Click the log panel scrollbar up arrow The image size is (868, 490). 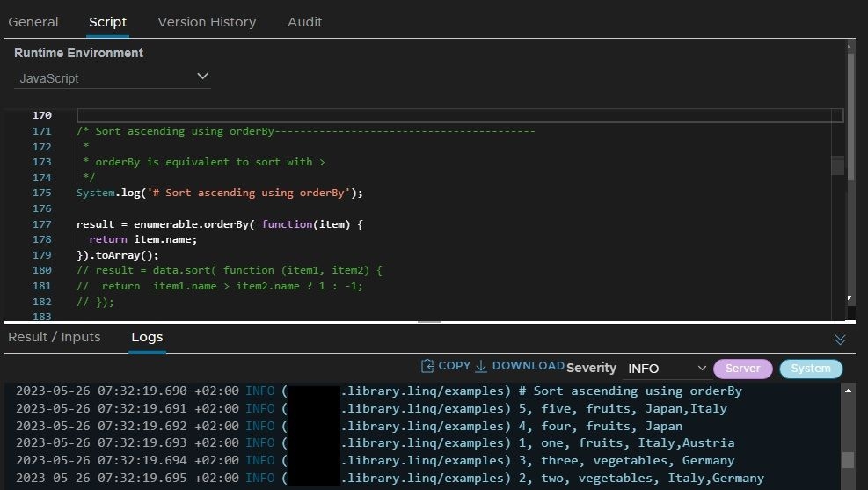tap(848, 391)
